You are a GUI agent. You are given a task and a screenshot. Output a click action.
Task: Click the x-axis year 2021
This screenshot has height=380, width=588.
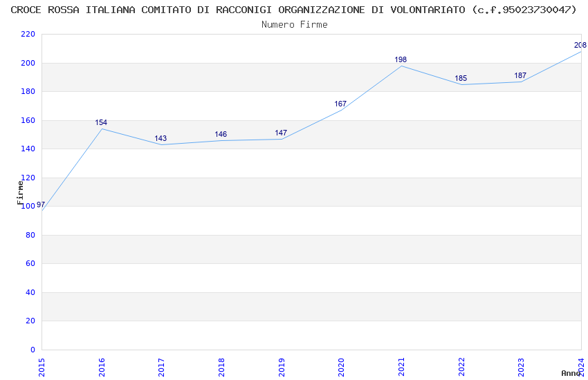[401, 368]
